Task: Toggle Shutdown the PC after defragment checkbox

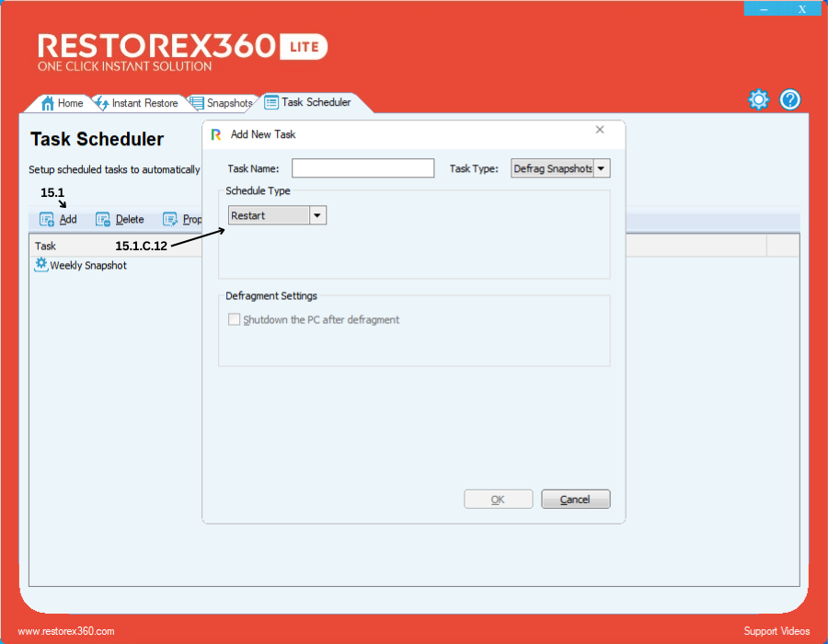Action: point(235,320)
